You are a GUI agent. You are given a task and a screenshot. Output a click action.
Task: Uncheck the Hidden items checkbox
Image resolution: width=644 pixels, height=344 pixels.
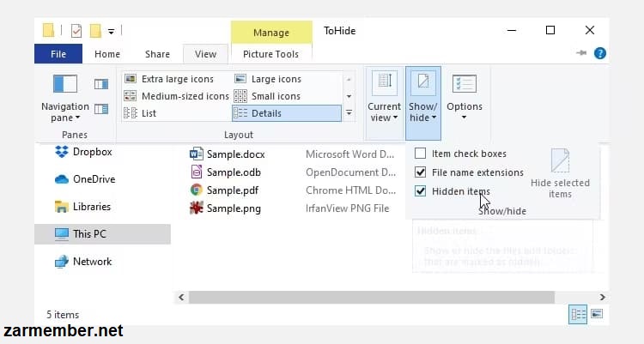point(420,191)
